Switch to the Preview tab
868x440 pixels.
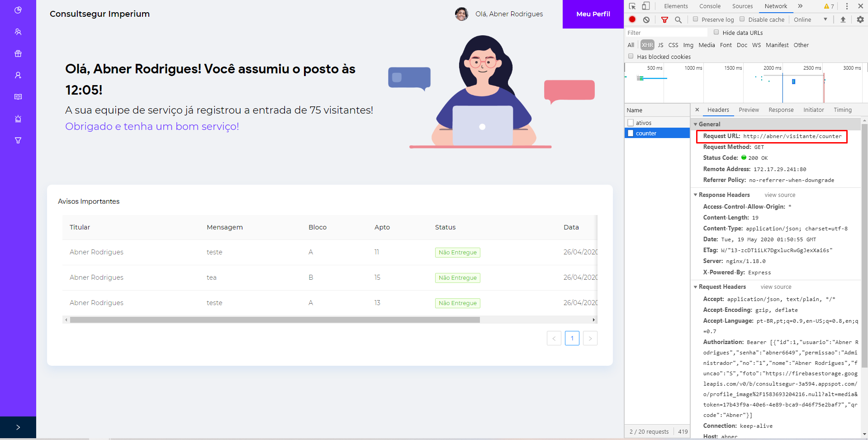[x=749, y=110]
